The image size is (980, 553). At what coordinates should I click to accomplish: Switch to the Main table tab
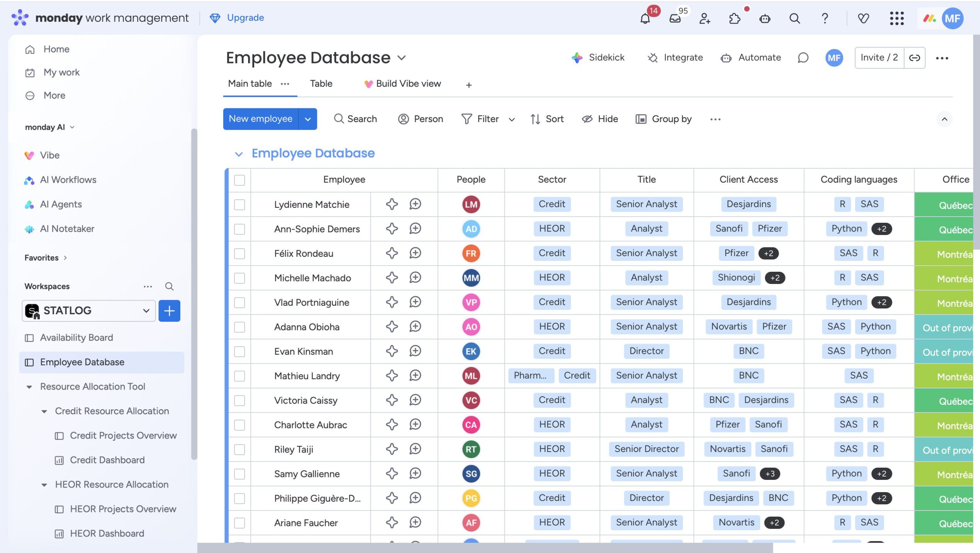point(250,83)
